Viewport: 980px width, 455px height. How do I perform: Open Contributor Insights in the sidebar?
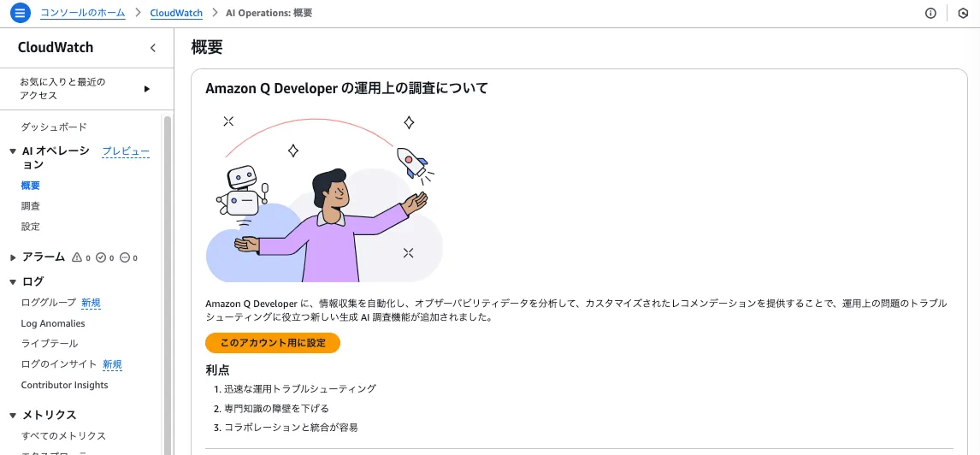[x=64, y=385]
